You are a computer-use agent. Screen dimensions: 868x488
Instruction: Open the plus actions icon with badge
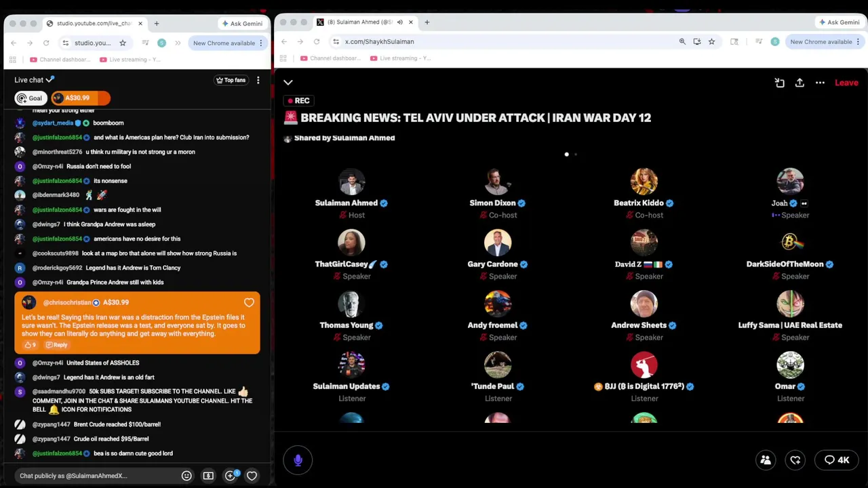pos(231,476)
